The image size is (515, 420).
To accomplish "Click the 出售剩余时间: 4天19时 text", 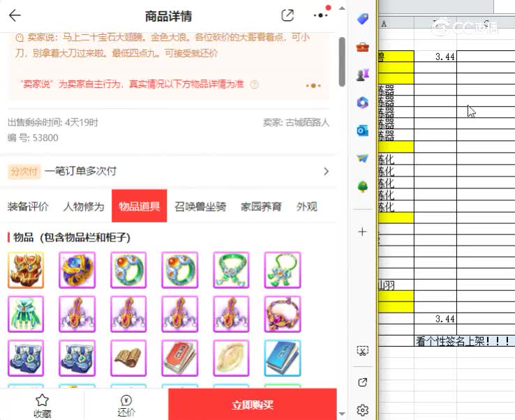I will coord(53,123).
